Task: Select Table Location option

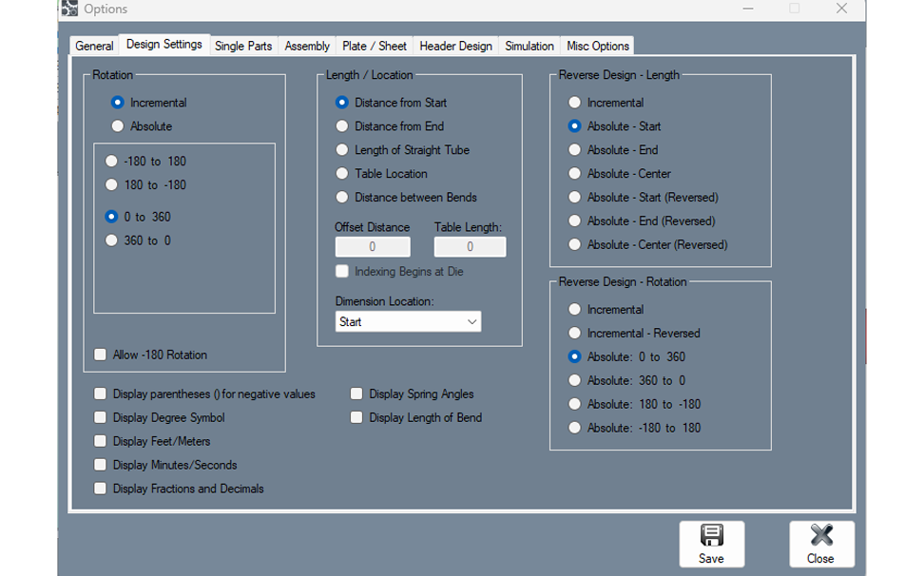Action: pyautogui.click(x=381, y=174)
